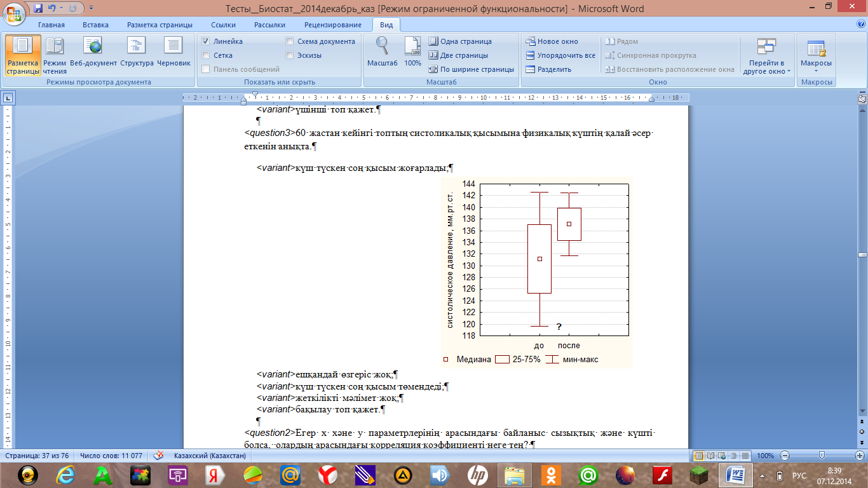Image resolution: width=868 pixels, height=488 pixels.
Task: Open the Undo history dropdown arrow
Action: click(x=62, y=9)
